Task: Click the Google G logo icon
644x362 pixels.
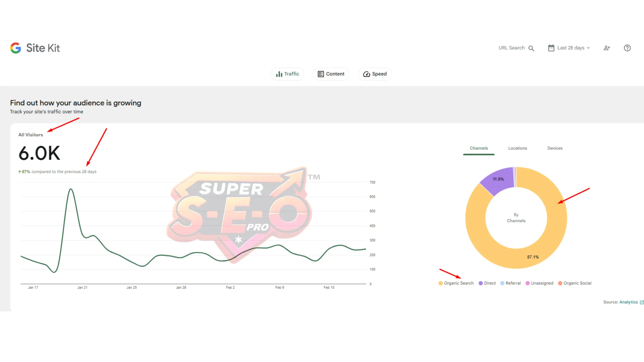Action: click(x=15, y=48)
